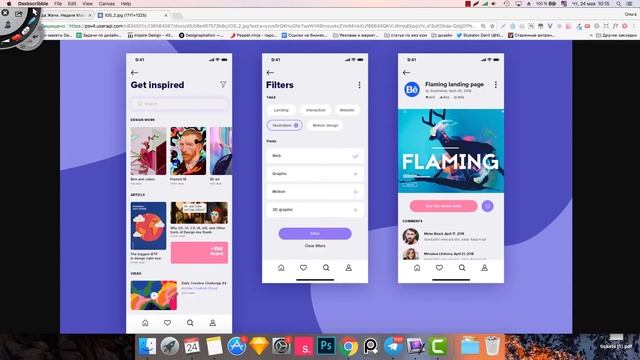The height and width of the screenshot is (360, 640).
Task: Open the 'Pepper.ninja' bookmark
Action: pyautogui.click(x=253, y=36)
